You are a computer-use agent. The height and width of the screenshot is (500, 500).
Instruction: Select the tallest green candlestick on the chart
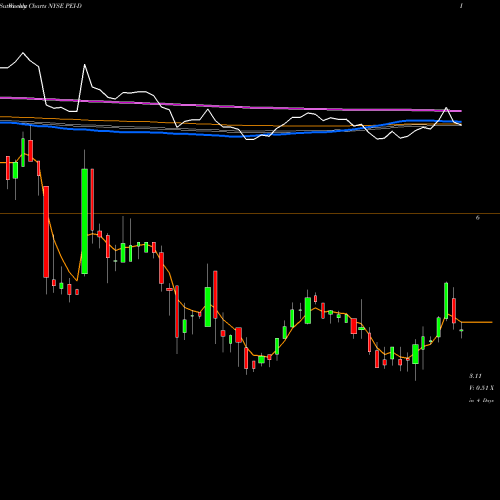[85, 221]
